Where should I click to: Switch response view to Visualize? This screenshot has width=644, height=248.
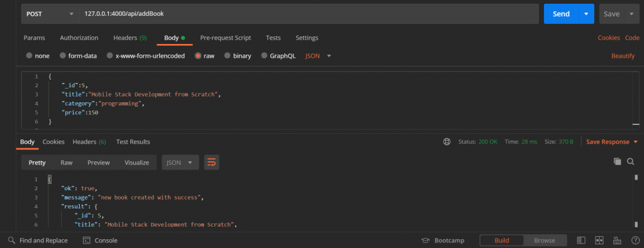136,163
